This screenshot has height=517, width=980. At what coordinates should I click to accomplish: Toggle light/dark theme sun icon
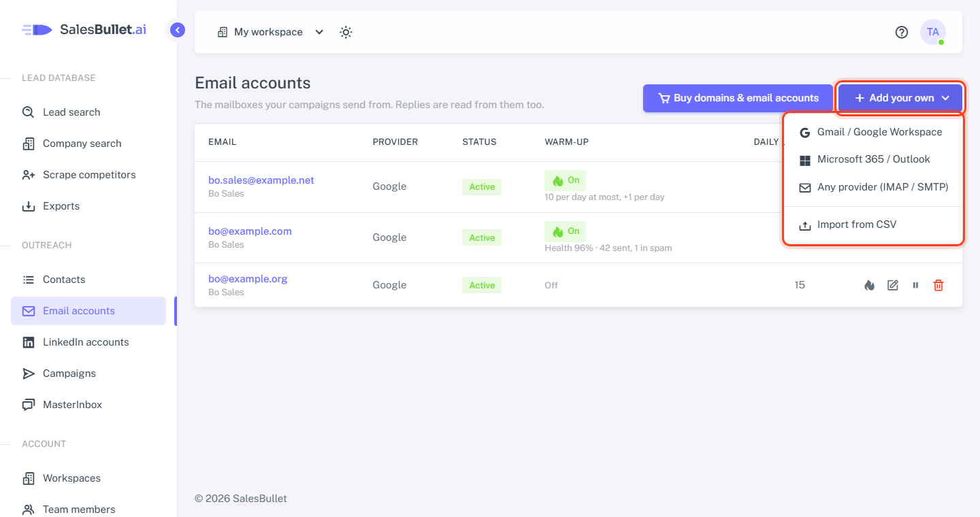pos(346,32)
